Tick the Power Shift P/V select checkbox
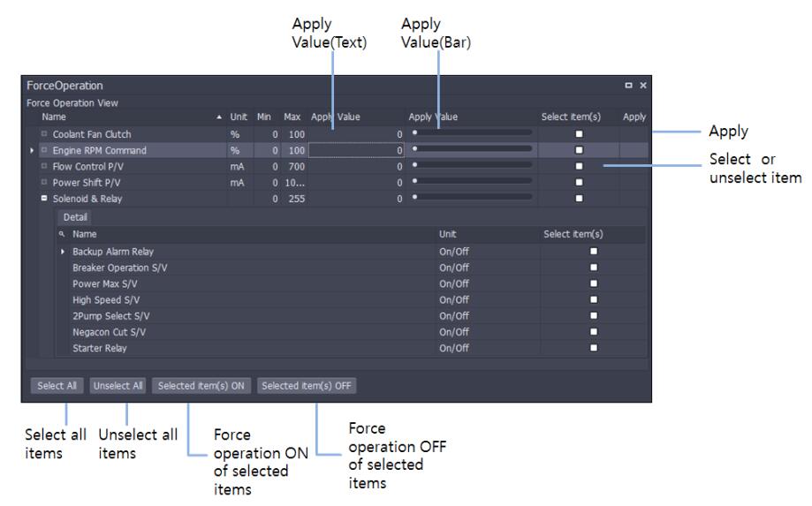The height and width of the screenshot is (506, 812). [x=579, y=182]
